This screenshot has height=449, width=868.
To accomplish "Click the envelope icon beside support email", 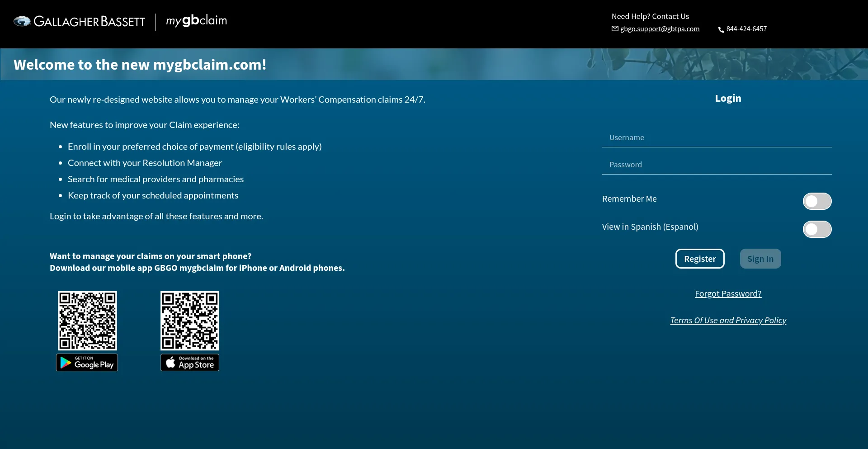I will coord(615,28).
